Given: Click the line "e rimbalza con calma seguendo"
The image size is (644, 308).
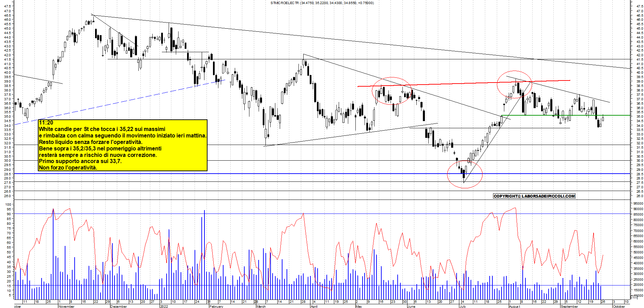Looking at the screenshot, I should point(123,136).
